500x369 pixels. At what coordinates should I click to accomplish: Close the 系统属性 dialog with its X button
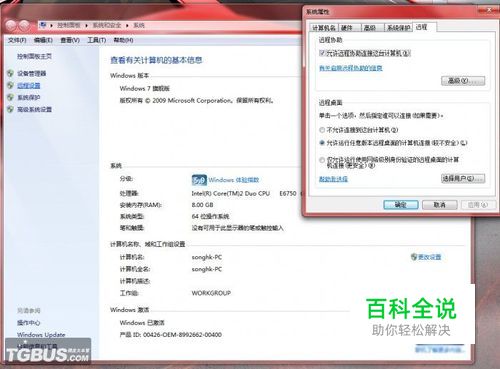(489, 10)
